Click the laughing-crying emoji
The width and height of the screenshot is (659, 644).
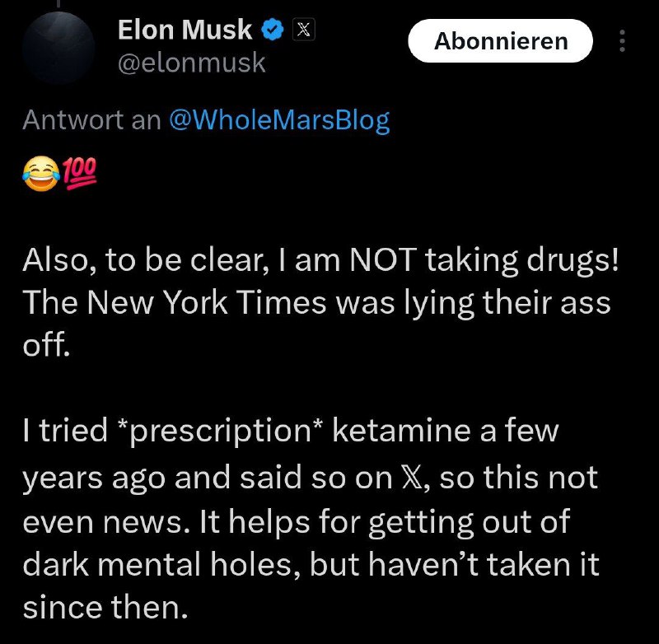coord(40,175)
